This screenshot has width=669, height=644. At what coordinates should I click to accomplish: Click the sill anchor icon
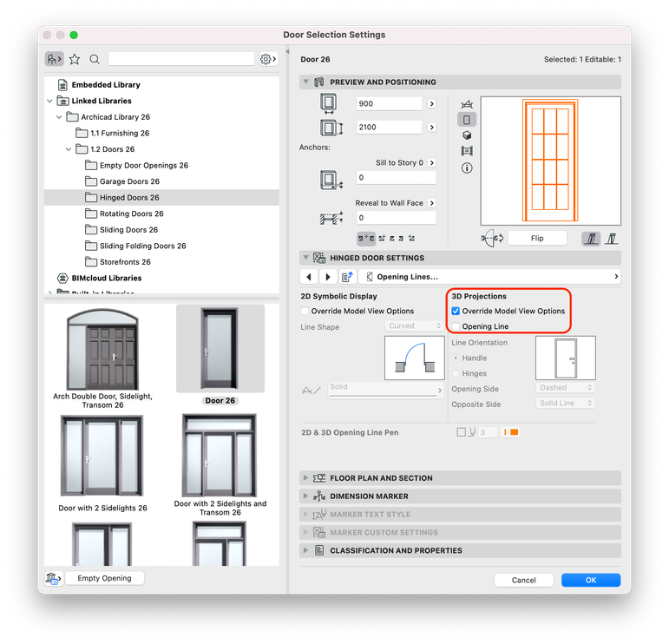[331, 180]
